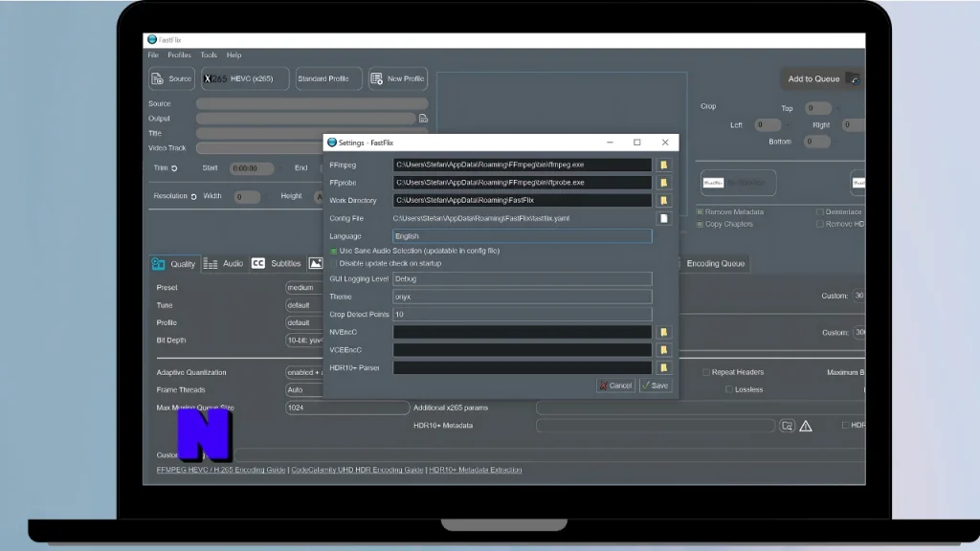Click the New Profile button
Viewport: 980px width, 551px height.
pyautogui.click(x=398, y=78)
